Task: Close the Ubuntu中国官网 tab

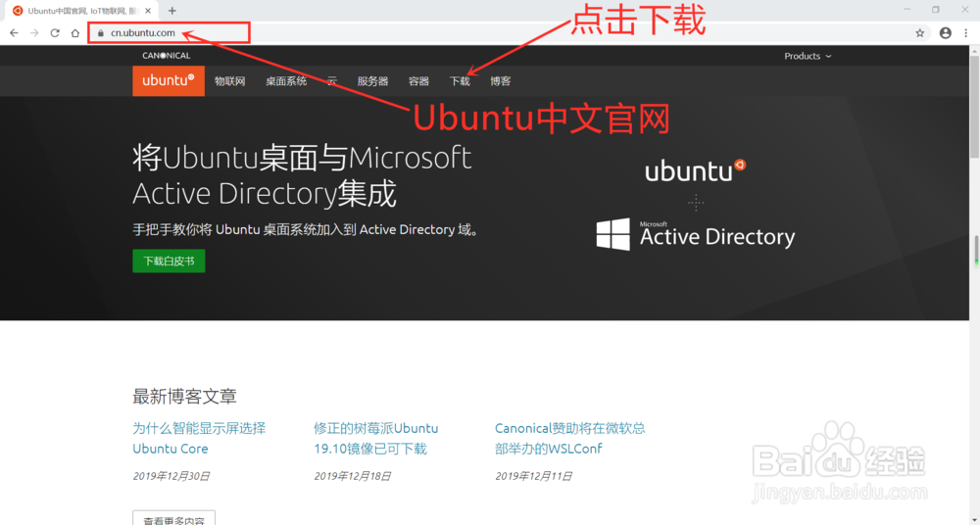Action: (x=148, y=11)
